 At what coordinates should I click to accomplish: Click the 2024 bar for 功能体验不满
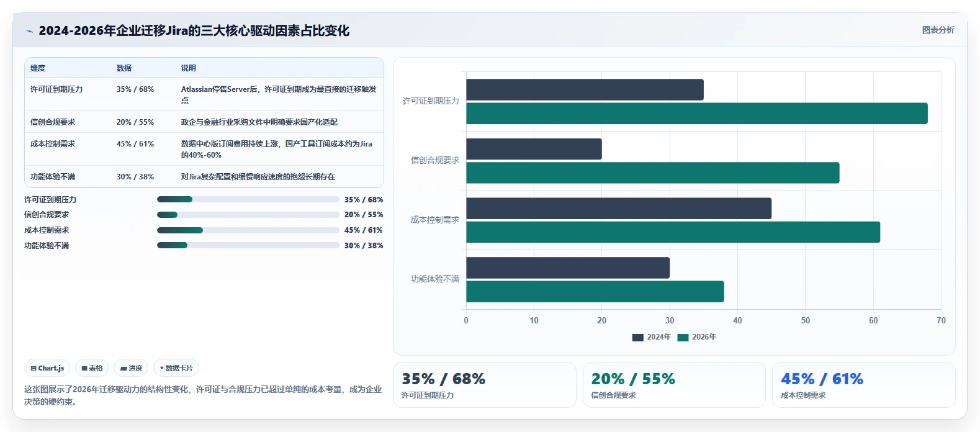point(568,268)
